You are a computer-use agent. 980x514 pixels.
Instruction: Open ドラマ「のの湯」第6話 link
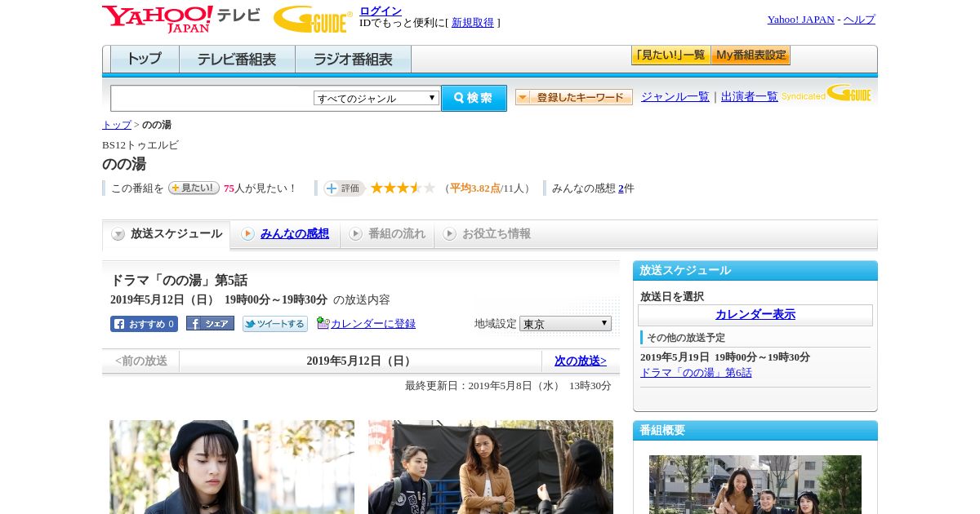[696, 373]
